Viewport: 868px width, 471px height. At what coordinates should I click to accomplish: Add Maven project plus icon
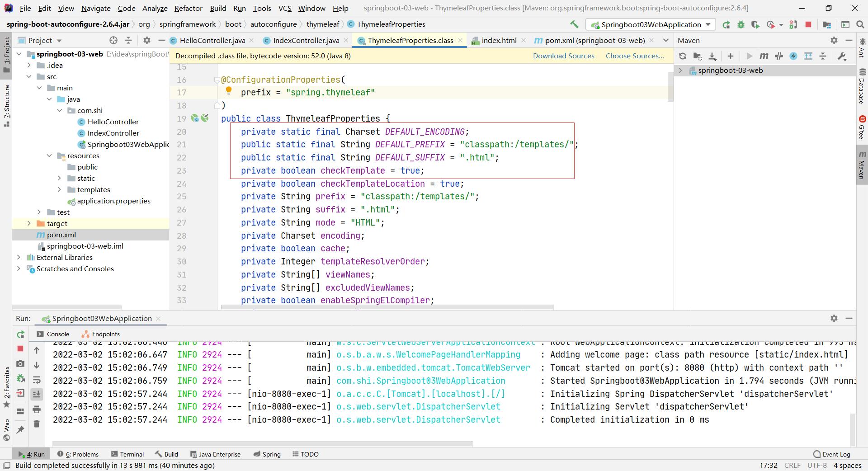tap(730, 56)
